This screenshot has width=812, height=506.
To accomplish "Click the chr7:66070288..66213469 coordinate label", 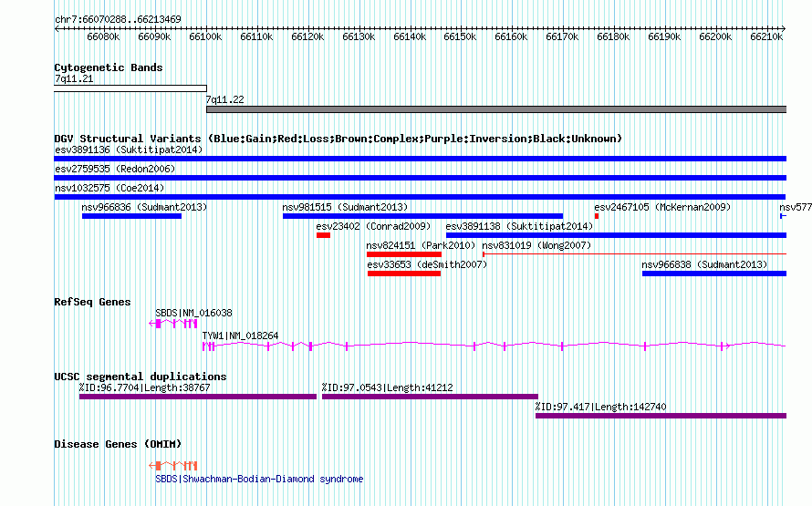I will coord(118,19).
